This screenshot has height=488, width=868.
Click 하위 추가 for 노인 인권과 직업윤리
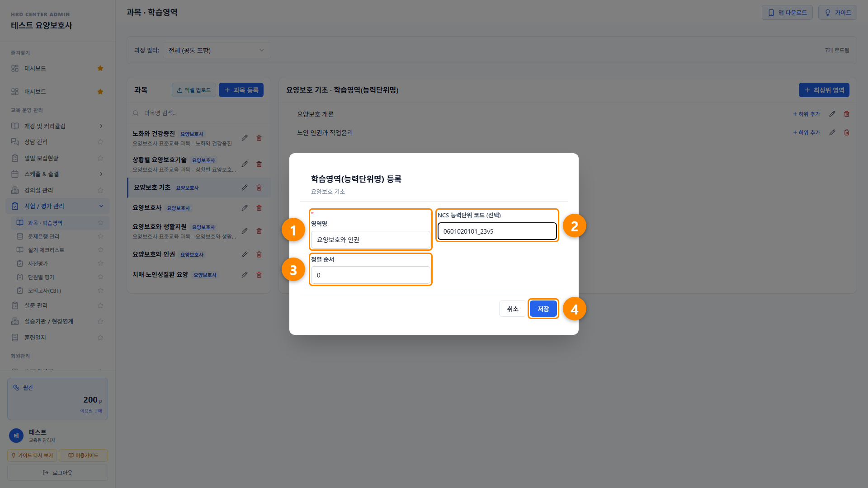807,132
